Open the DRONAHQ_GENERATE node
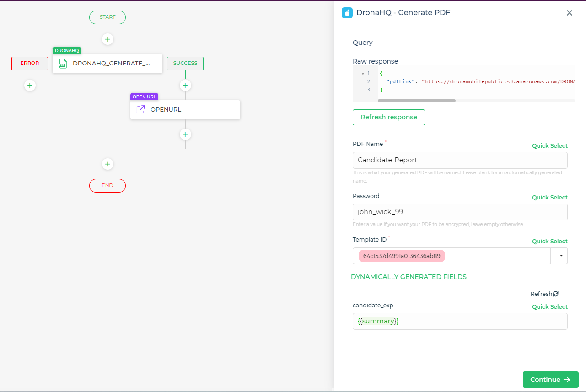586x392 pixels. pos(108,64)
